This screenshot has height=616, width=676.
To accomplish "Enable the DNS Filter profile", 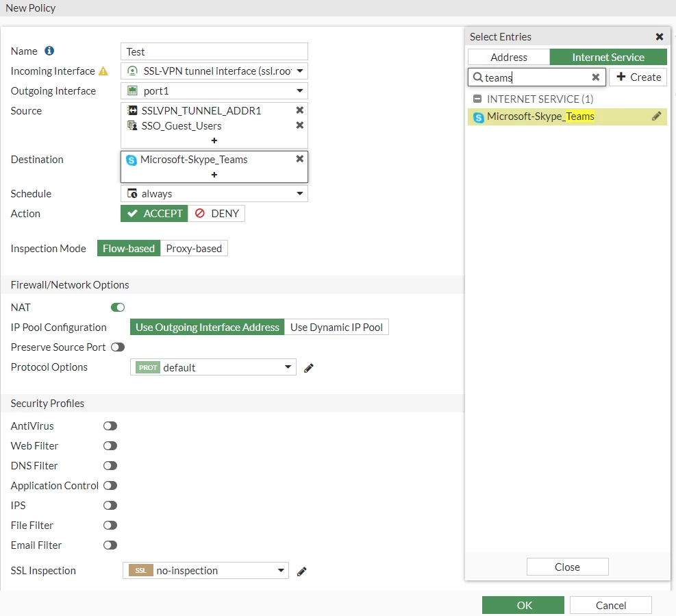I will pyautogui.click(x=110, y=466).
